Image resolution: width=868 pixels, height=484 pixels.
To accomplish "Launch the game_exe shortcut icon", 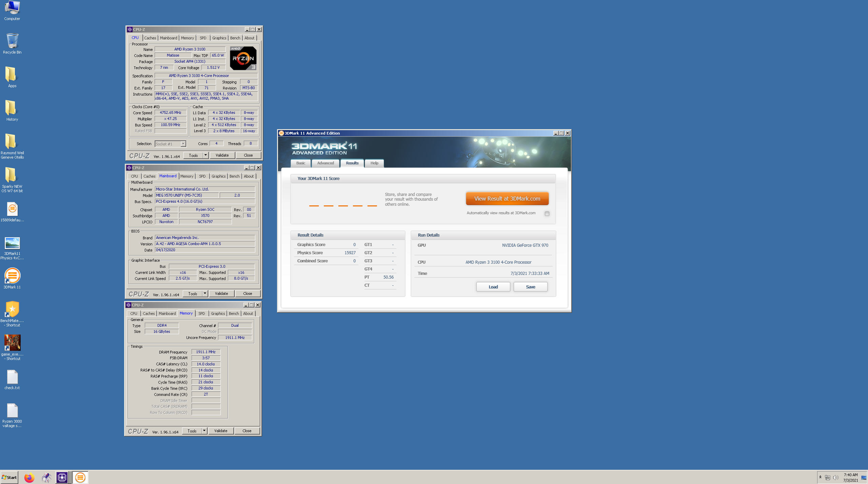I will [12, 348].
